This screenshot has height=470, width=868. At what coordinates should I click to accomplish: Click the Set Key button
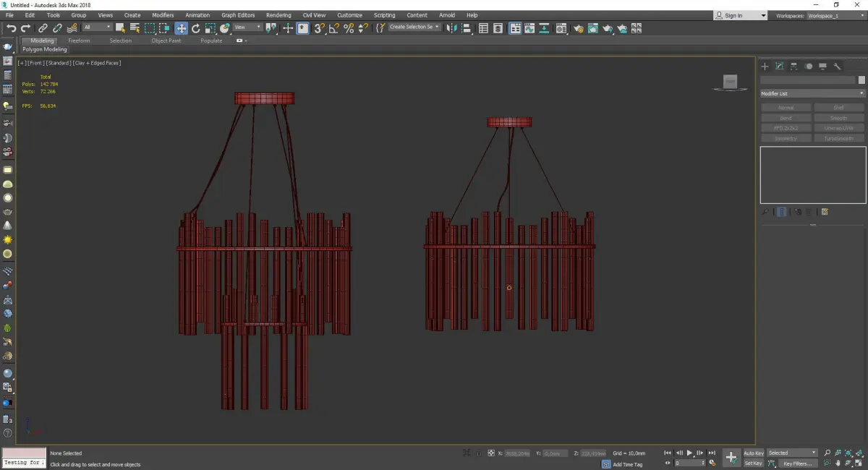point(753,463)
